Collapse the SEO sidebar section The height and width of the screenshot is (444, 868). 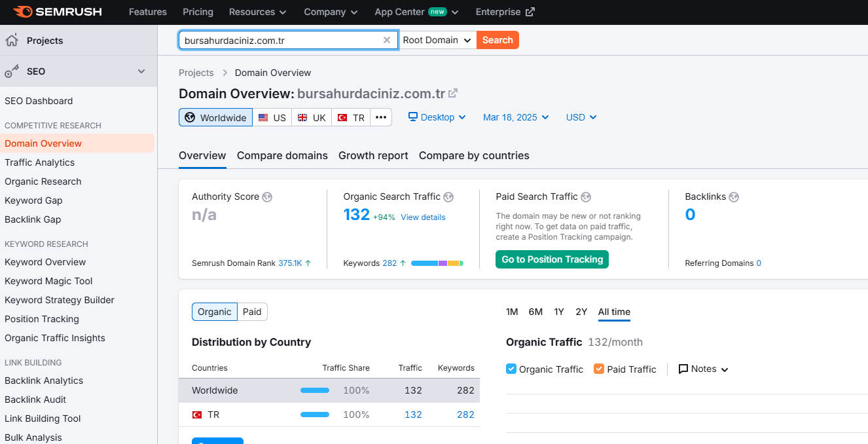(141, 71)
